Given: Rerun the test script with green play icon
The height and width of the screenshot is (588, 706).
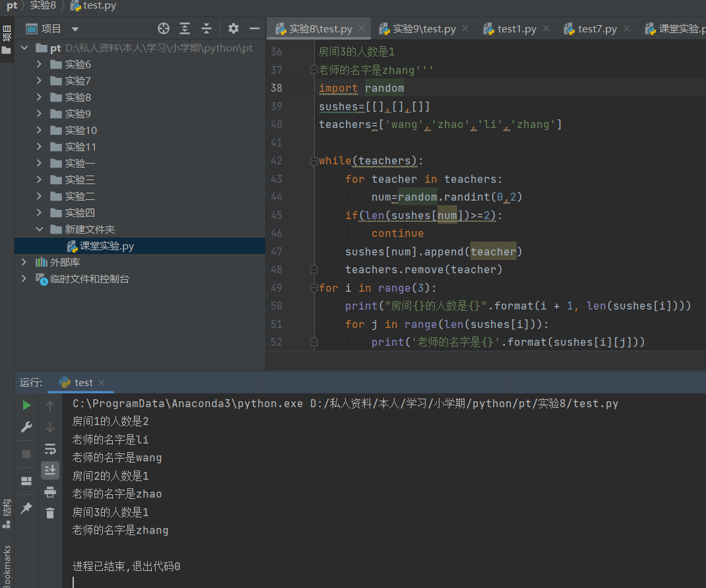Looking at the screenshot, I should pos(26,405).
